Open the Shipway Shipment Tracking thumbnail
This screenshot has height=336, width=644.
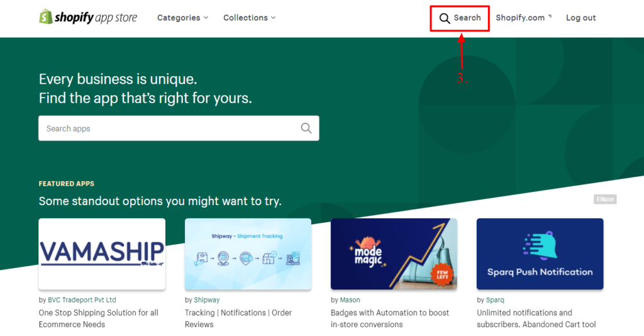[248, 254]
